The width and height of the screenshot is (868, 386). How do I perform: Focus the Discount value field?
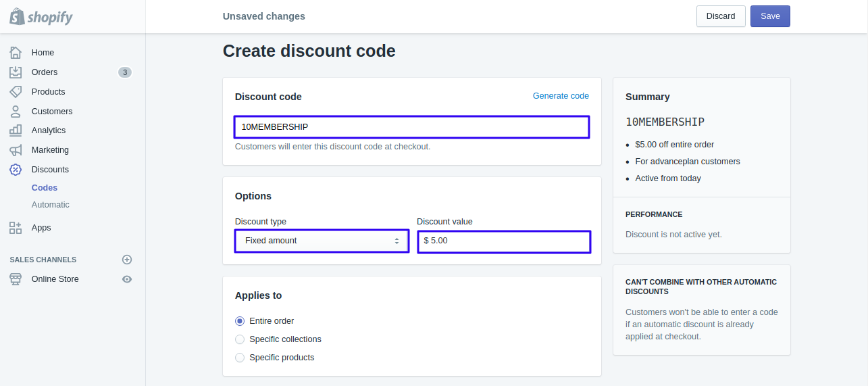(504, 241)
